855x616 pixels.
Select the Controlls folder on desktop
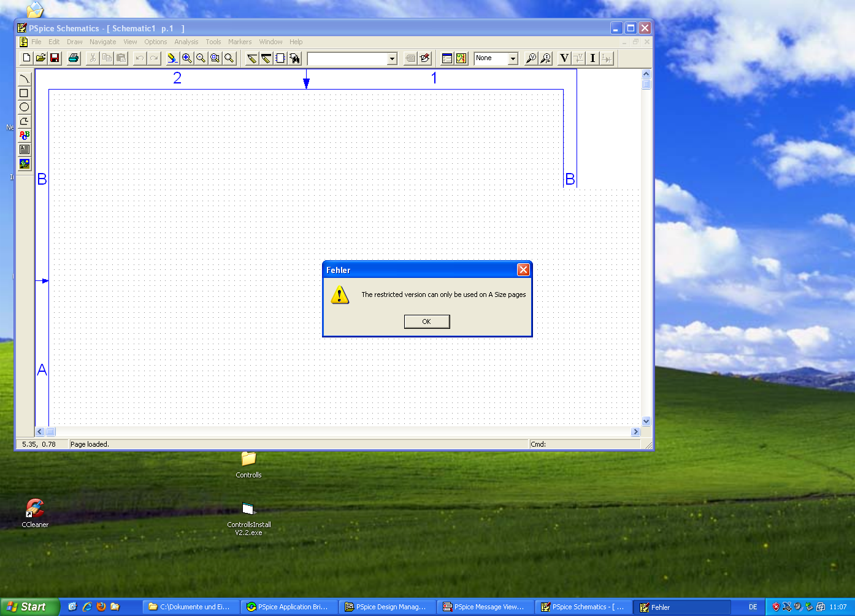248,465
